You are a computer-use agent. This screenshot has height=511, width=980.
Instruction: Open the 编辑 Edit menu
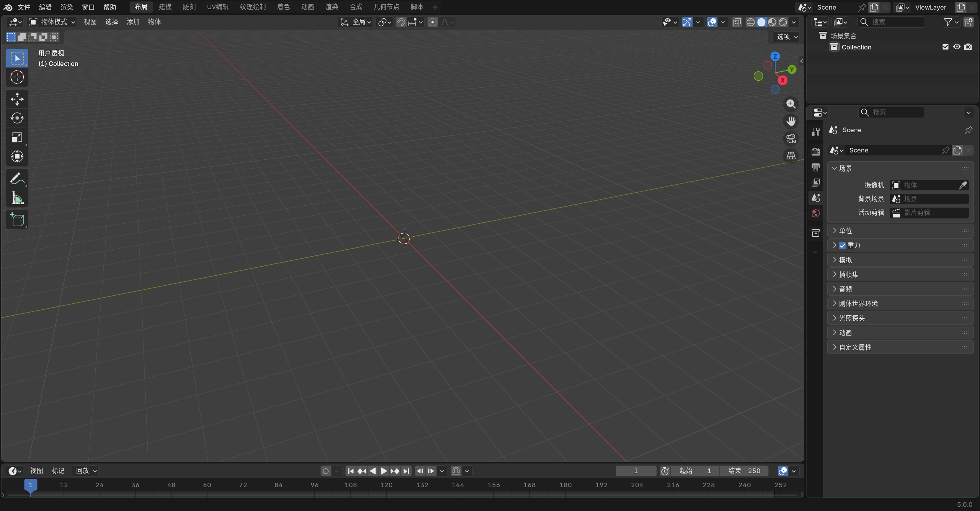[46, 7]
